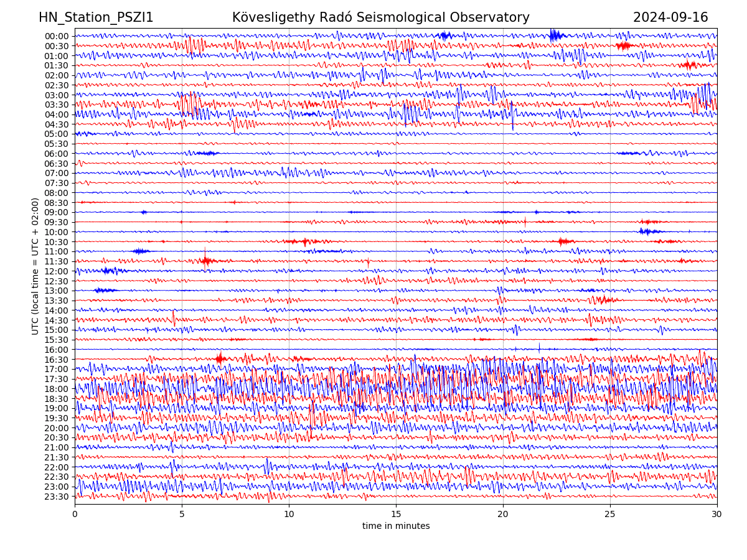Click the 15 minute x-axis tick label

396,514
